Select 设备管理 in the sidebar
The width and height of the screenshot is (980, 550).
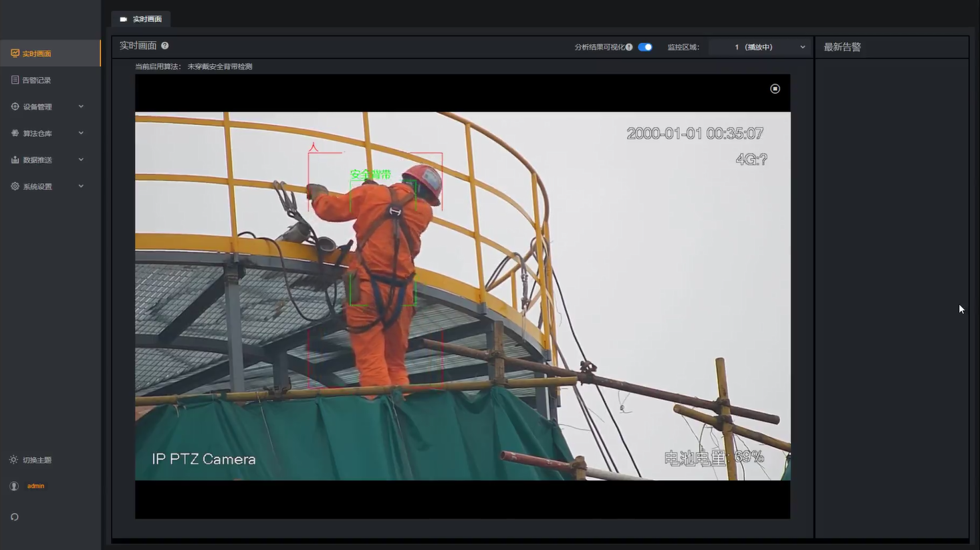pyautogui.click(x=50, y=106)
